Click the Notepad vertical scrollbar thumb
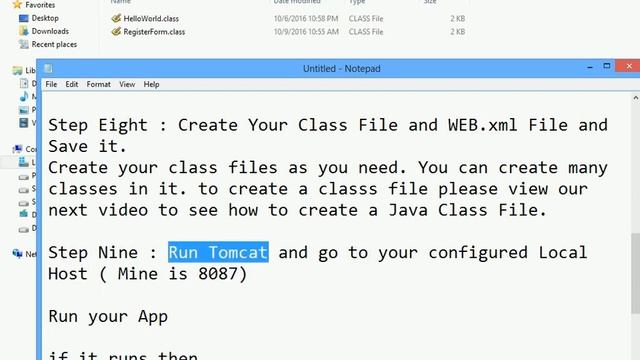The image size is (640, 360). [x=636, y=273]
